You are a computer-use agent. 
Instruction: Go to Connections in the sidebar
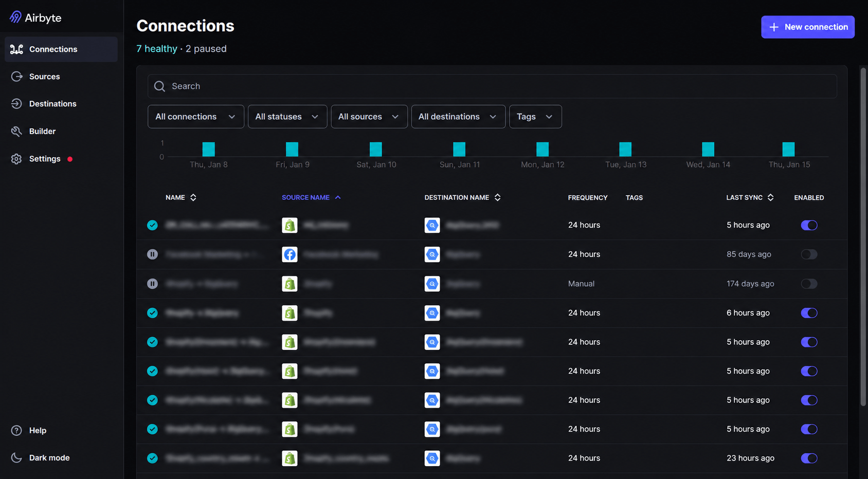61,49
